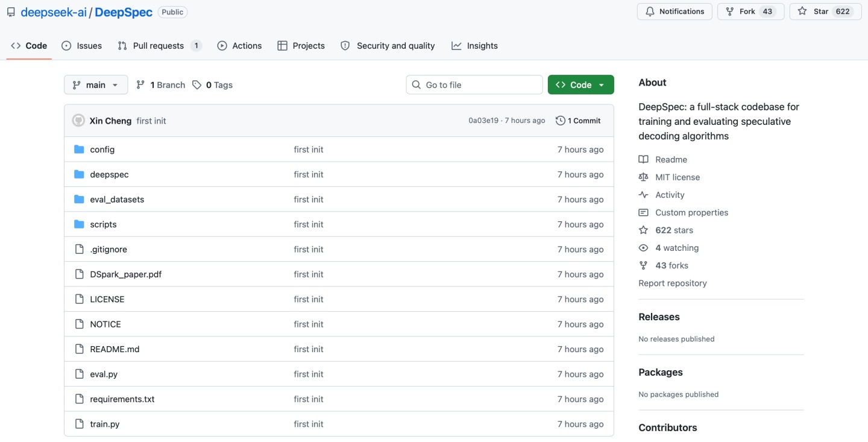Click the Report repository link

click(672, 283)
